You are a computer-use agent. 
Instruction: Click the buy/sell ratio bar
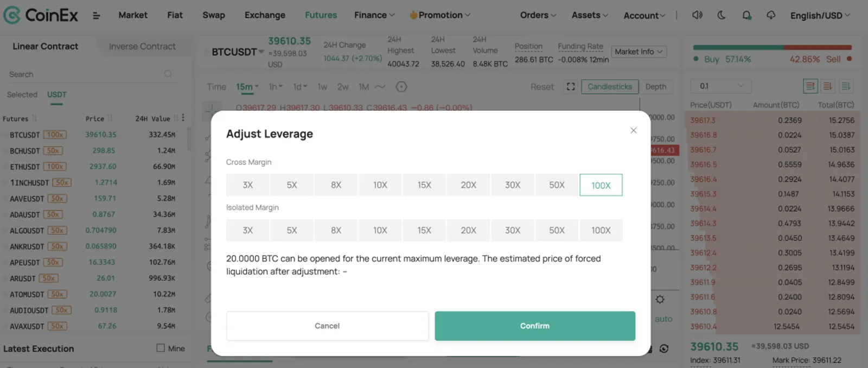772,47
